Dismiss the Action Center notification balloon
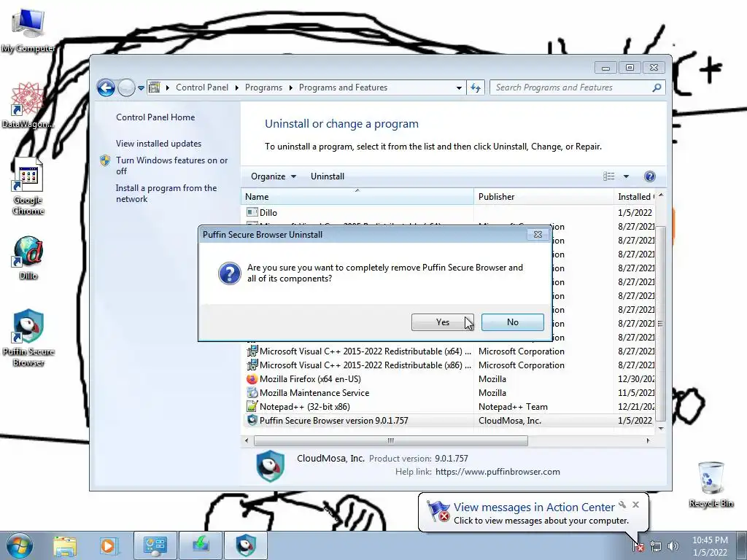 point(635,505)
